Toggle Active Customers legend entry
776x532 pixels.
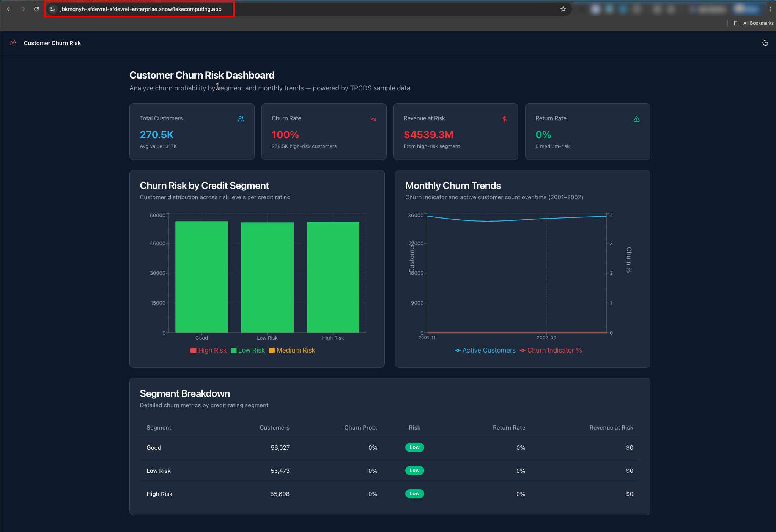[485, 351]
